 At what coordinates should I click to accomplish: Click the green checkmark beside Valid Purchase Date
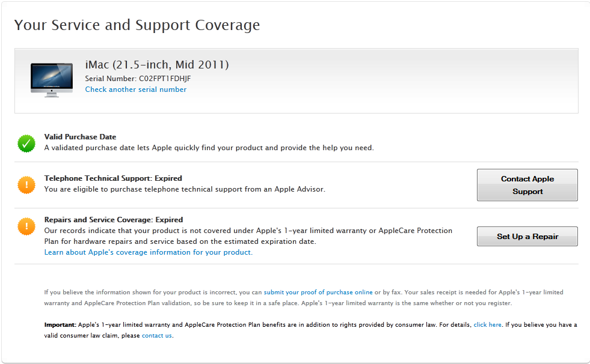(26, 143)
